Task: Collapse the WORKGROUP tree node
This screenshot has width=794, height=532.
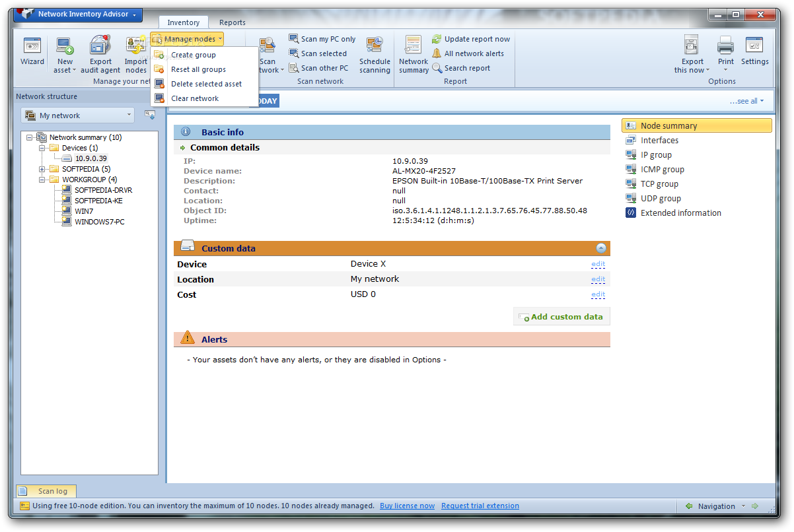Action: pyautogui.click(x=42, y=180)
